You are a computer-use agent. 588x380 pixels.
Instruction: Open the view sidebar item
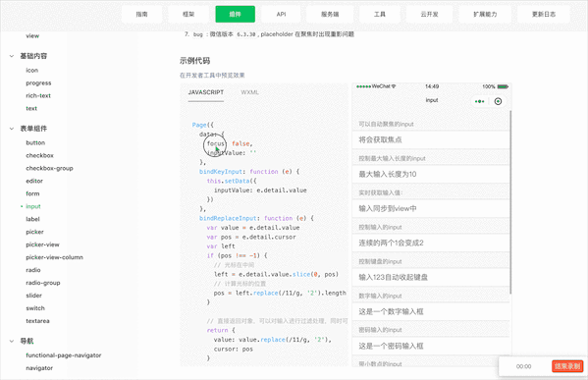(32, 36)
